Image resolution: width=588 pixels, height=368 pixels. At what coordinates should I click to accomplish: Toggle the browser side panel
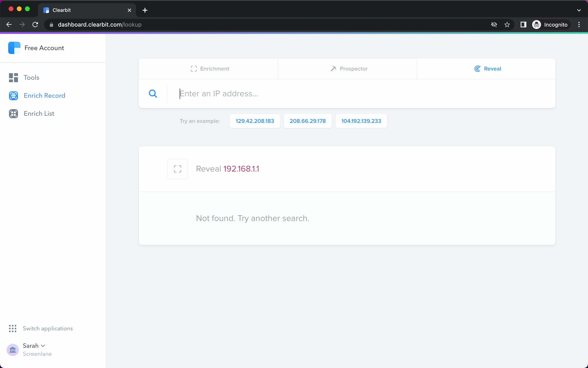523,25
